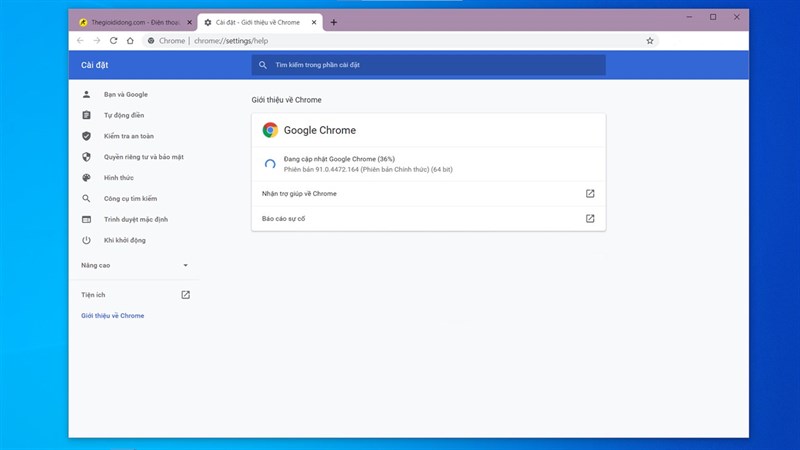Click the dropdown arrow next to Nâng cao
800x450 pixels.
tap(185, 265)
